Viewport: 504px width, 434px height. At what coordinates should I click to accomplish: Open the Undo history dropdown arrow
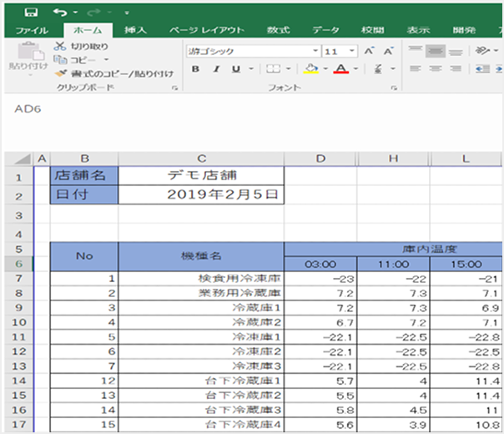click(76, 13)
